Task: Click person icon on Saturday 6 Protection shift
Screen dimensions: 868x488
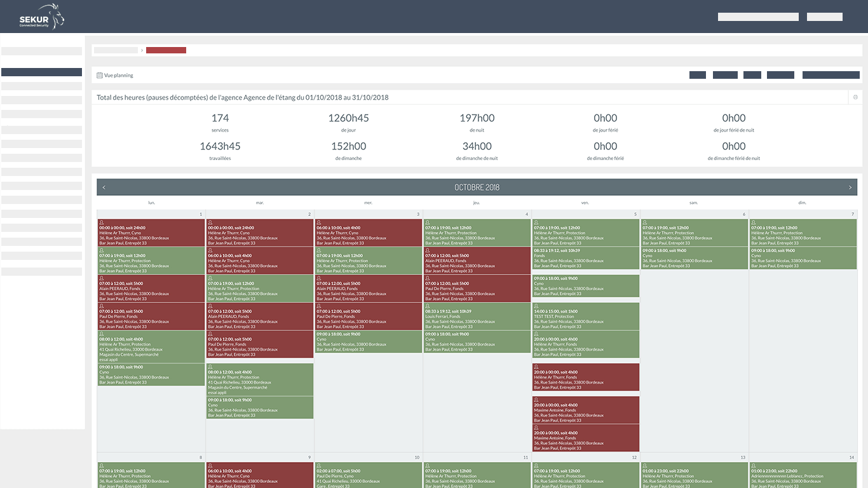Action: [x=644, y=222]
